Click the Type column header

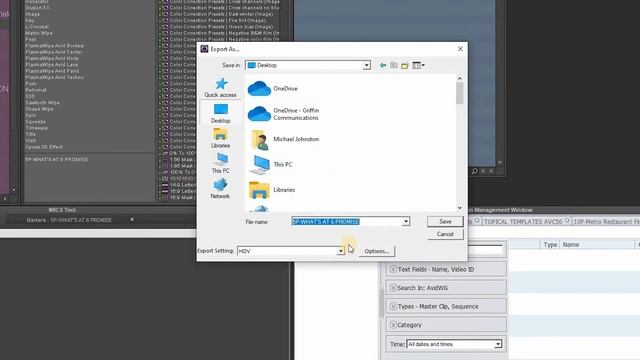[550, 244]
